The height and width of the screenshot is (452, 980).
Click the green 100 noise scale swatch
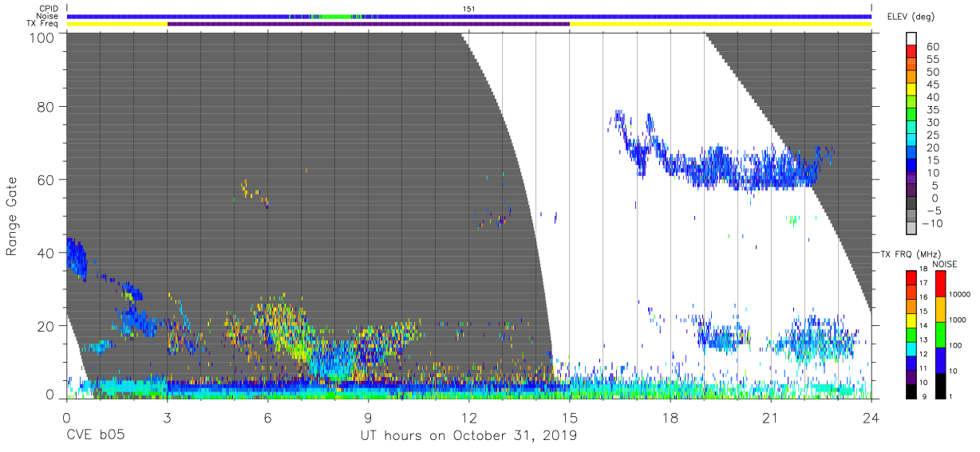coord(942,334)
